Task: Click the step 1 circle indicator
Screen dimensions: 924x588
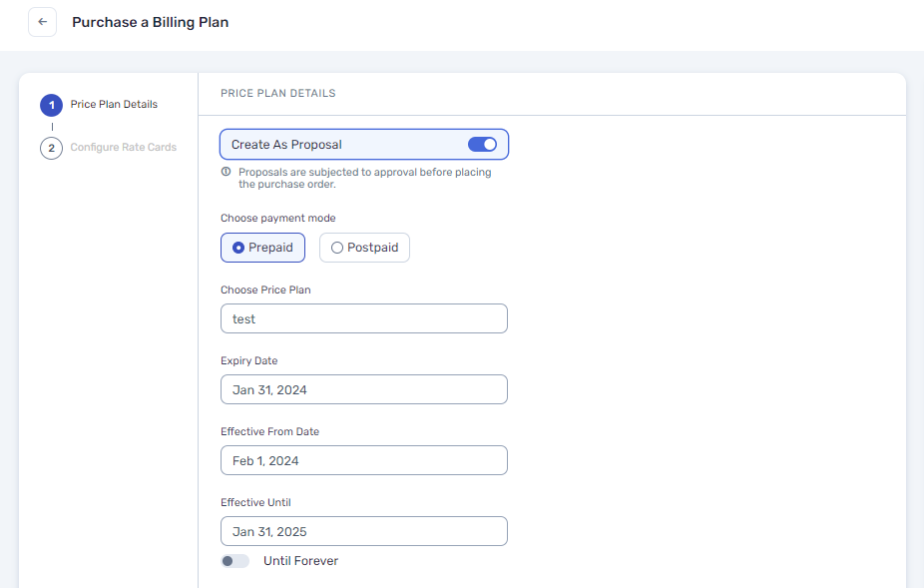Action: 51,105
